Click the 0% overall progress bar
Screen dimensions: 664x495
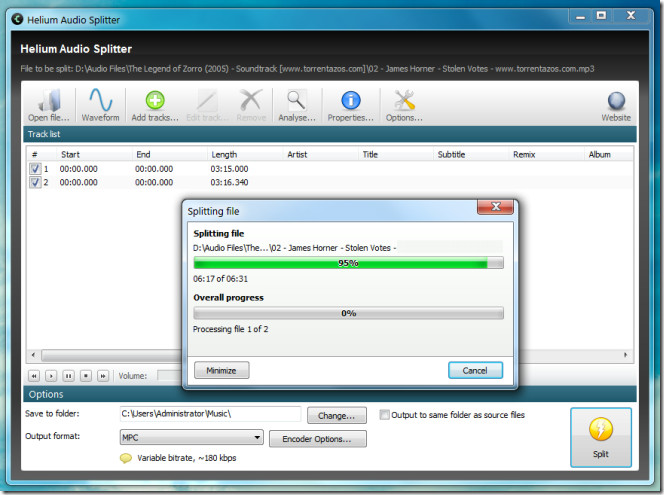(x=349, y=313)
